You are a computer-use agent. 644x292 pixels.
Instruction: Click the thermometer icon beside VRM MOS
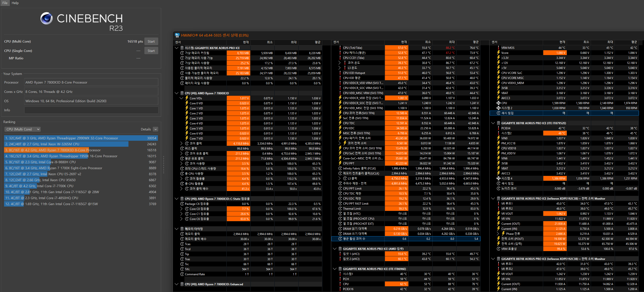[498, 48]
